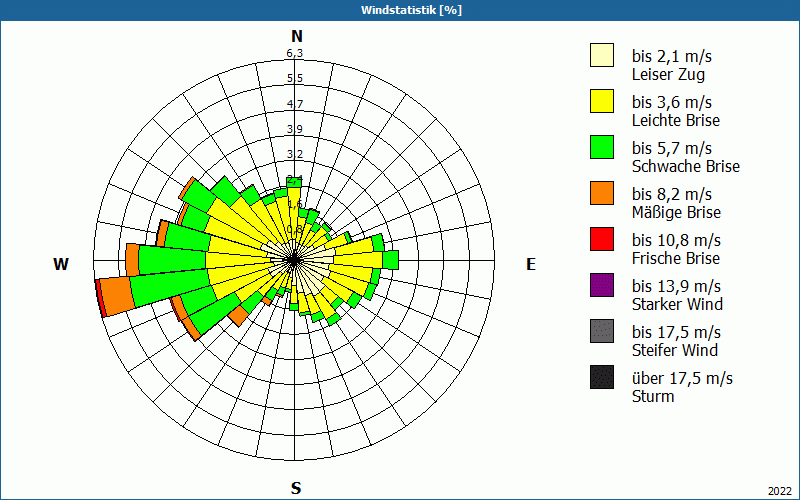Click the 6,3 scale value on the axis
800x500 pixels.
(295, 53)
